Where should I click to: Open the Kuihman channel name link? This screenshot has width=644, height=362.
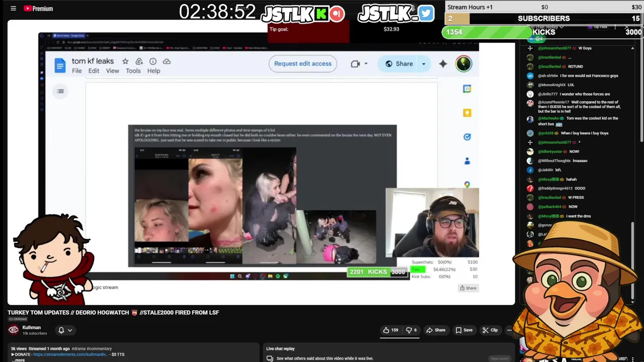point(32,327)
